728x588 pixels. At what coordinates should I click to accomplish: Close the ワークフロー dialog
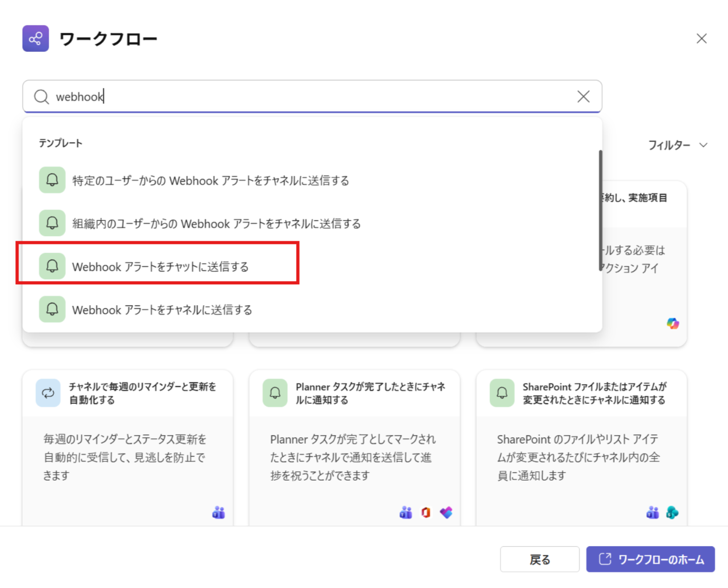coord(701,39)
